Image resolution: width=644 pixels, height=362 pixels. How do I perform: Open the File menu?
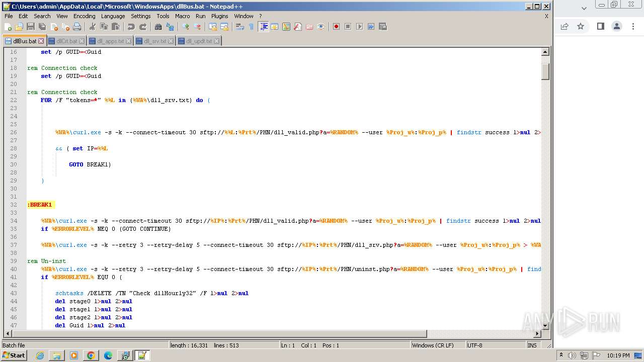pos(9,16)
